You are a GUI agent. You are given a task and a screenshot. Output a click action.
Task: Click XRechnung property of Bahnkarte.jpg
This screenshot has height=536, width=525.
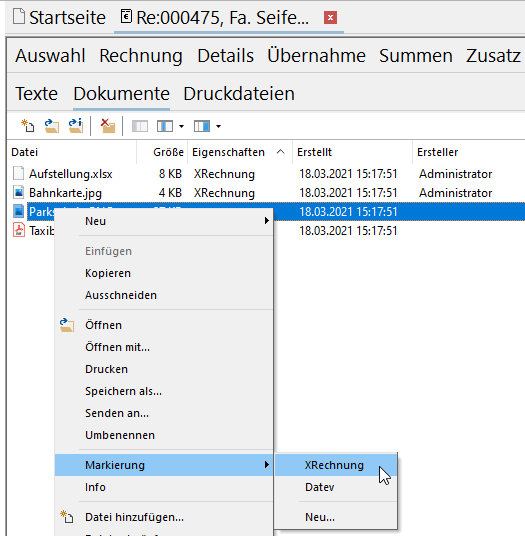click(224, 193)
